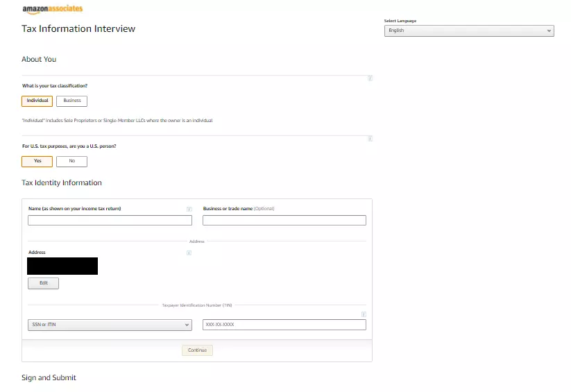Focus the XXX-XX-XXXX taxpayer number field

pyautogui.click(x=284, y=325)
